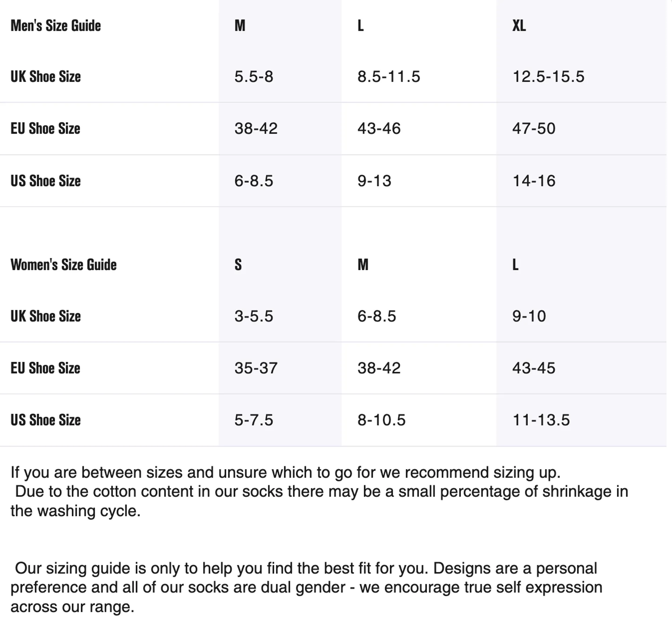Click the sizing up recommendation text
This screenshot has width=672, height=637.
[x=286, y=472]
